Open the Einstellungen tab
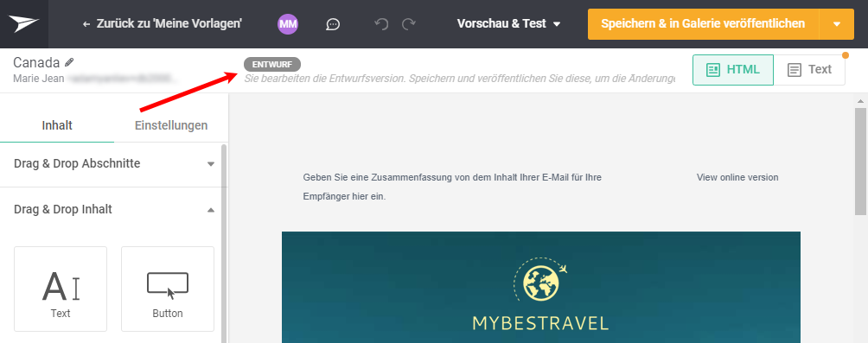Viewport: 868px width, 343px height. [171, 125]
